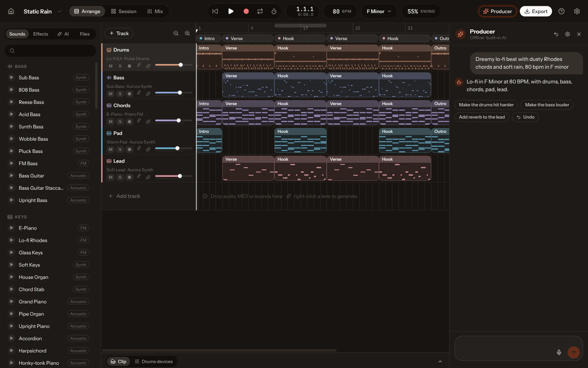This screenshot has width=588, height=368.
Task: Switch to the Mix view tab
Action: (155, 11)
